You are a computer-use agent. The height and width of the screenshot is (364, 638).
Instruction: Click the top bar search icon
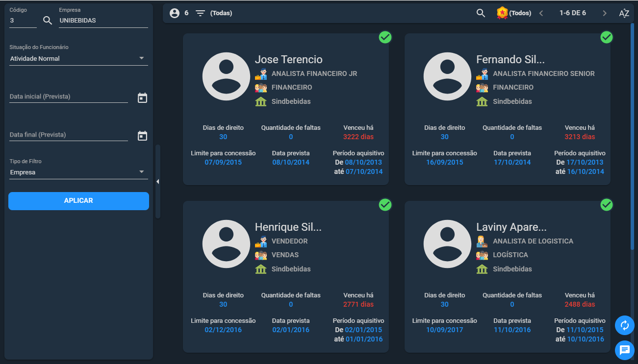click(481, 13)
